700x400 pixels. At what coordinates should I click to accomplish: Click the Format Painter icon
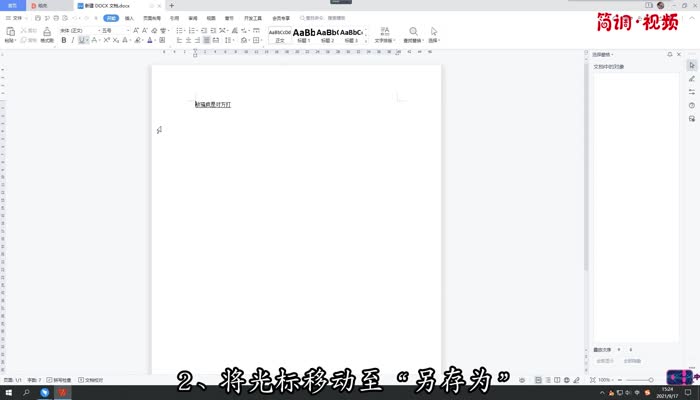click(x=47, y=36)
